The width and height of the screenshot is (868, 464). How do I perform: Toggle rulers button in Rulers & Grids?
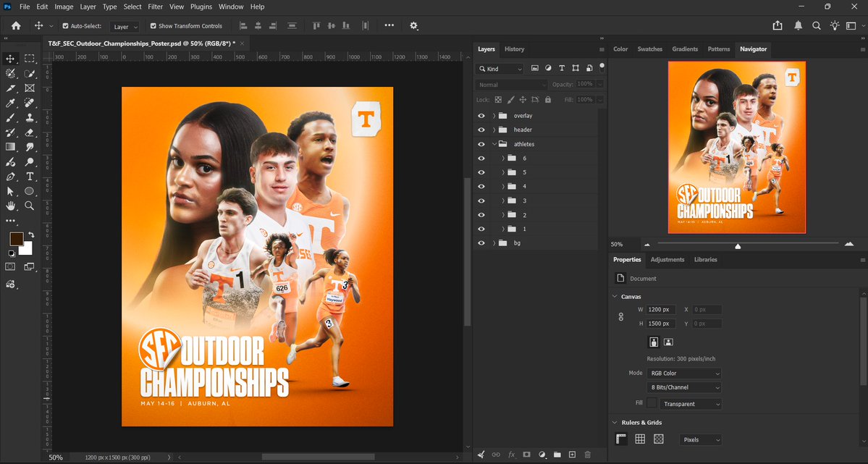pos(622,439)
